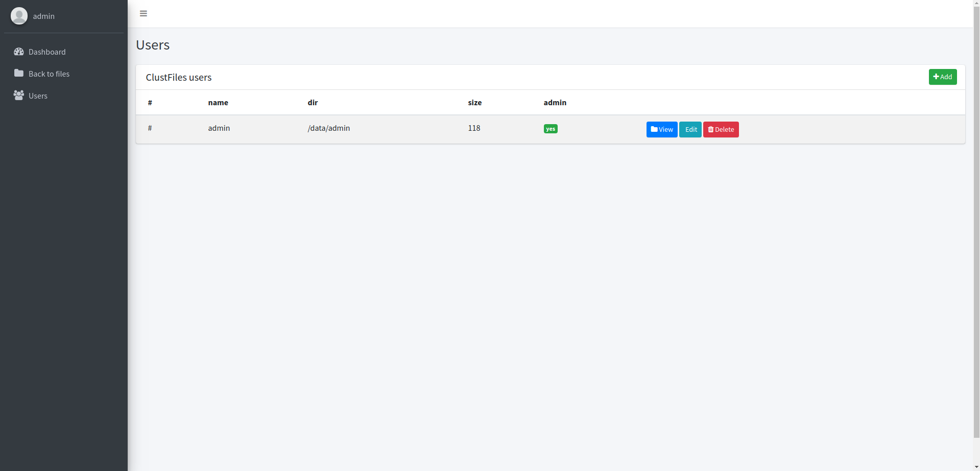Click the name column header
This screenshot has width=980, height=471.
218,103
